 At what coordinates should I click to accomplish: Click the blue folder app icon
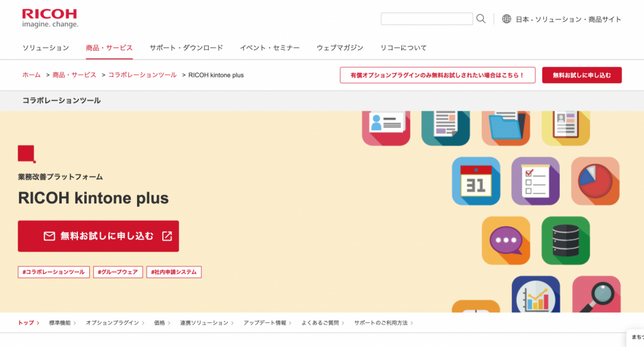point(506,128)
